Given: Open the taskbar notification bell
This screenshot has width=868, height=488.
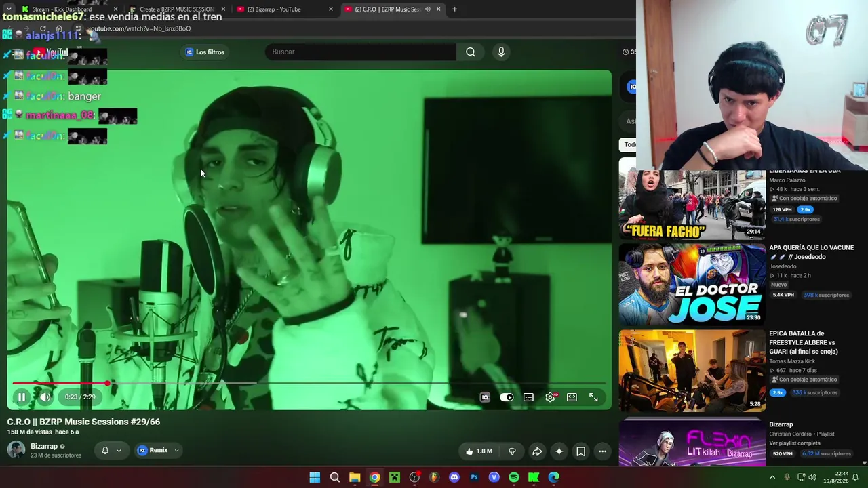Looking at the screenshot, I should (855, 477).
